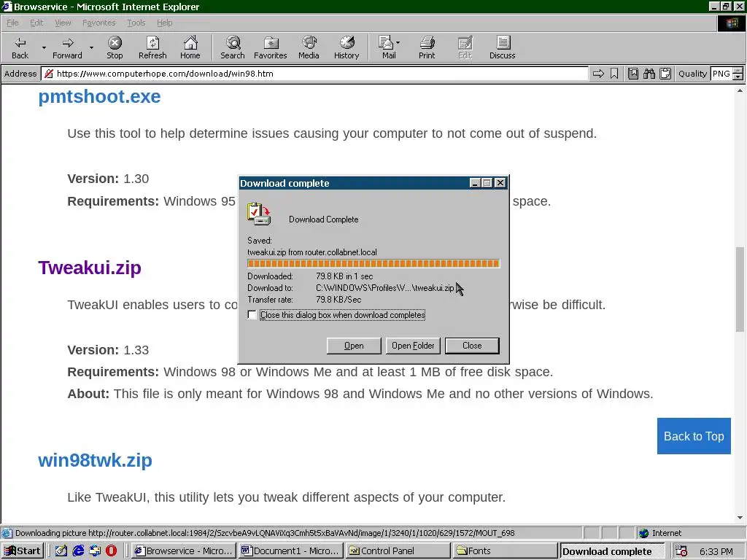Click the Forward toolbar arrow
The image size is (747, 560).
(x=67, y=47)
